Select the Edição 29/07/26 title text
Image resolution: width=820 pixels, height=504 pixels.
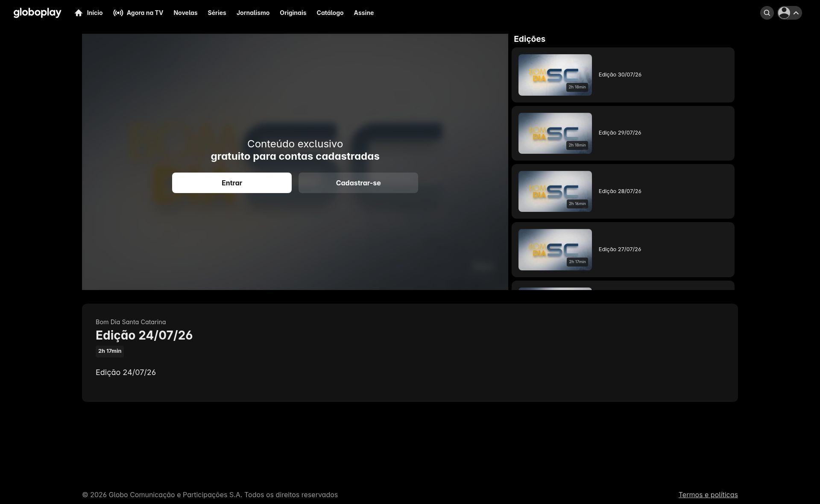[x=620, y=133]
